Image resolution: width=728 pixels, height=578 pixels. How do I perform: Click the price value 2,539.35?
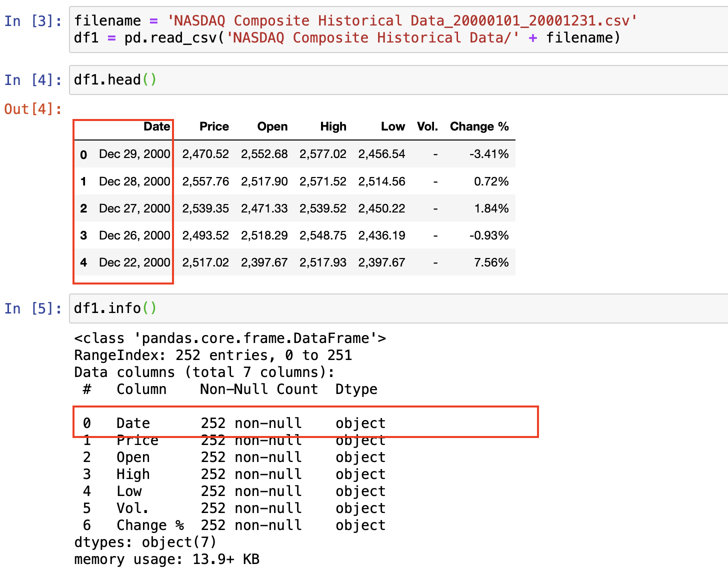pos(205,208)
